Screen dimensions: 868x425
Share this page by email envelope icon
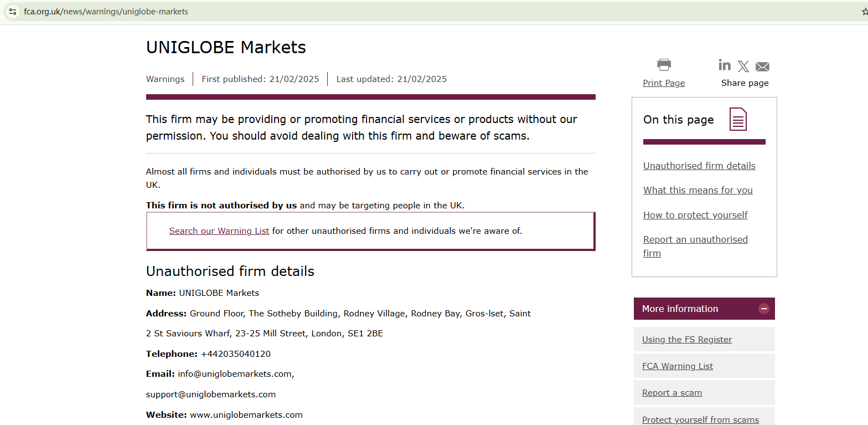762,66
